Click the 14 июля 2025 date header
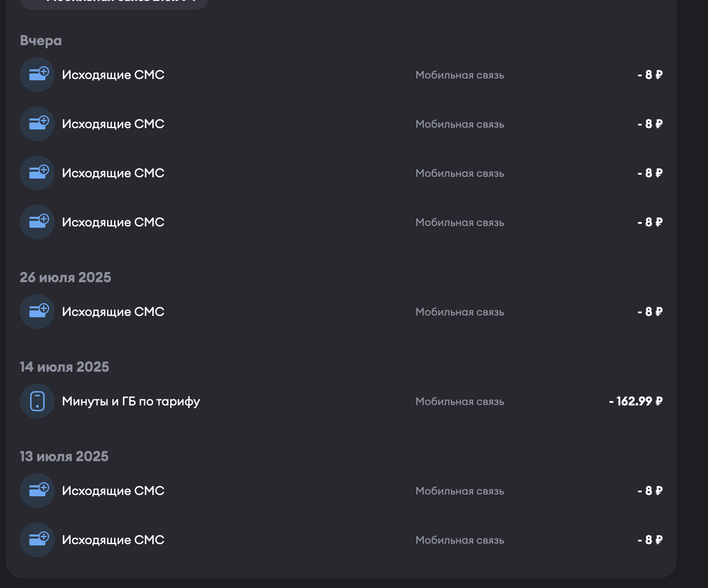The width and height of the screenshot is (708, 588). (64, 367)
